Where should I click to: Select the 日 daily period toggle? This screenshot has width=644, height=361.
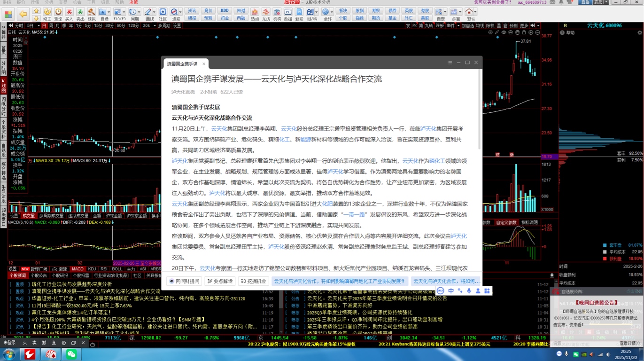(44, 25)
